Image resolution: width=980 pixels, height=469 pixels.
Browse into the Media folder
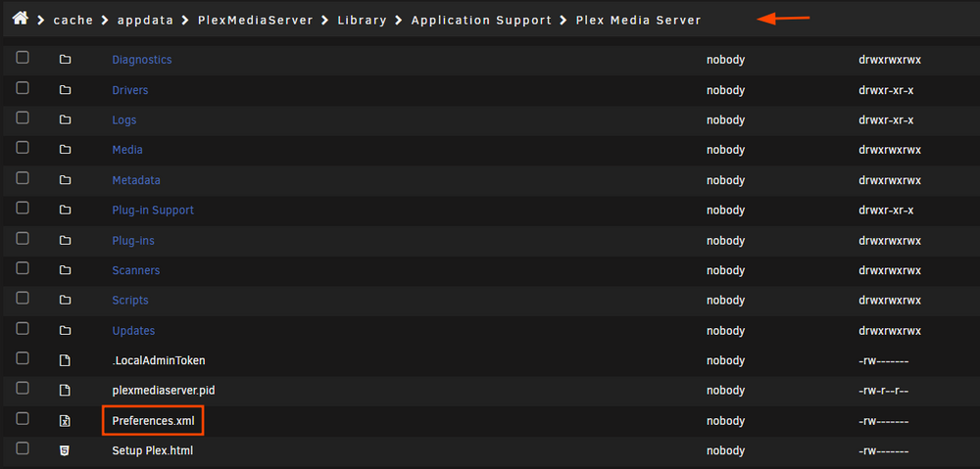tap(127, 150)
